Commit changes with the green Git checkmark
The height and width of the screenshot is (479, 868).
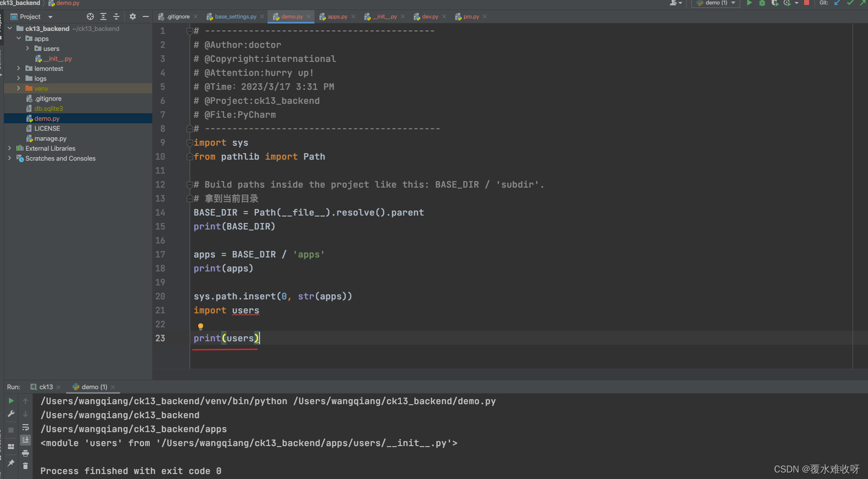point(851,3)
